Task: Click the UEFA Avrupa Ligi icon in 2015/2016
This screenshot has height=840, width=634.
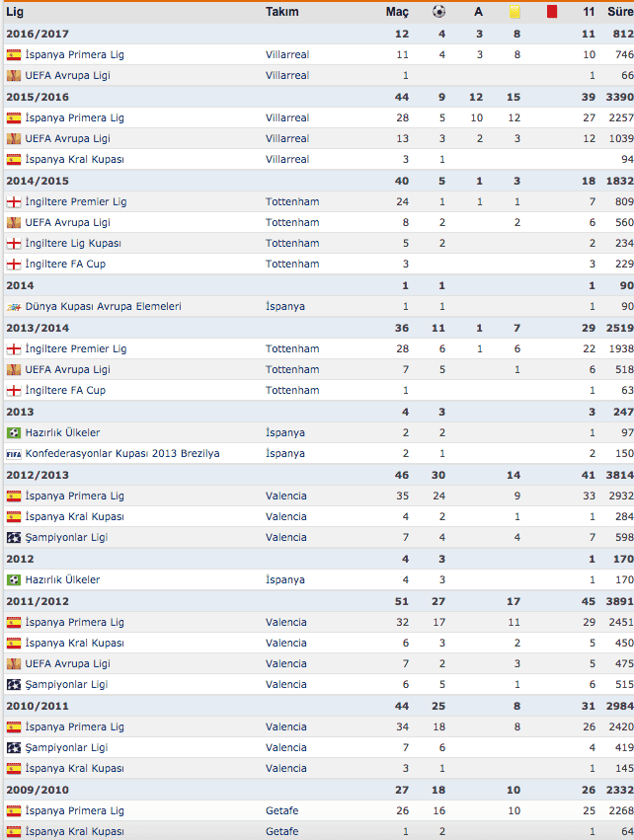Action: 14,139
